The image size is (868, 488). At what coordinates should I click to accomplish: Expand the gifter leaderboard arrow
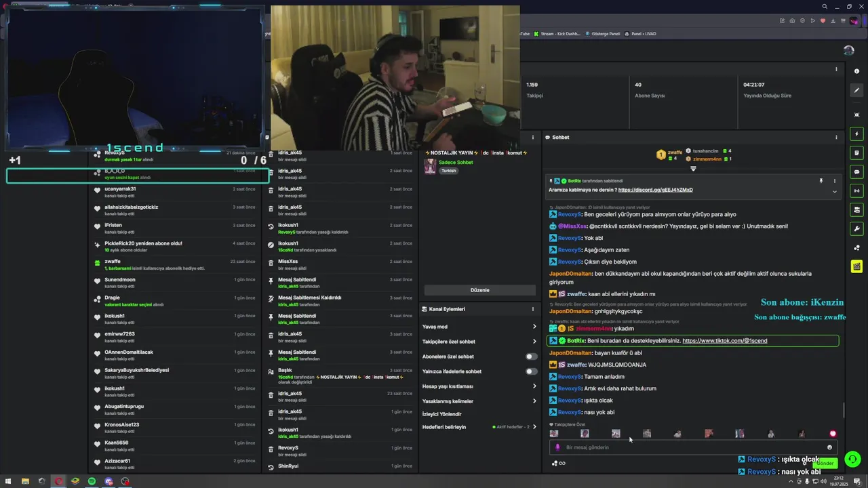point(693,168)
